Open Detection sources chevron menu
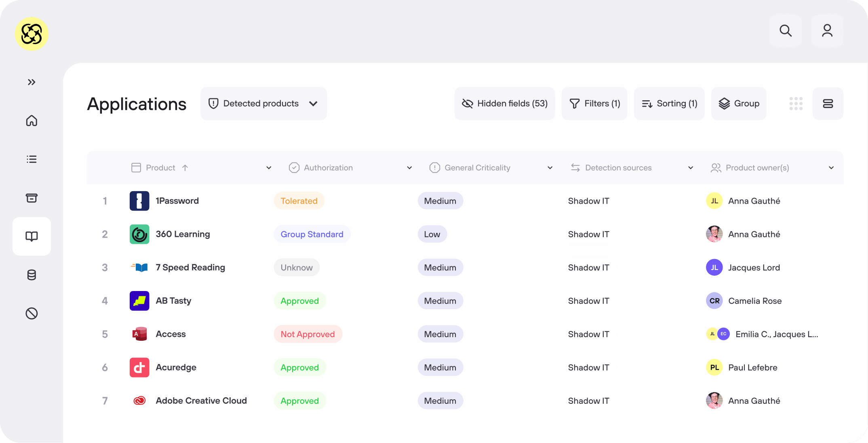The height and width of the screenshot is (443, 868). tap(691, 168)
